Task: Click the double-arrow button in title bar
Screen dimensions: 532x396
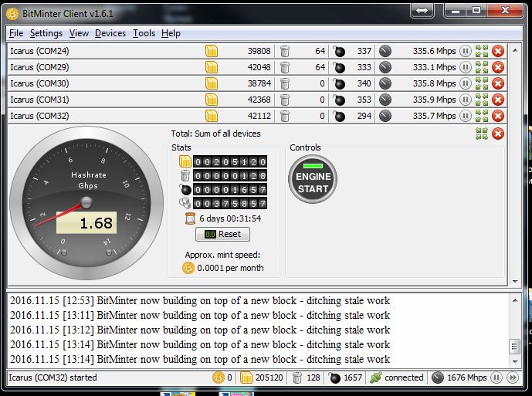Action: tap(422, 10)
